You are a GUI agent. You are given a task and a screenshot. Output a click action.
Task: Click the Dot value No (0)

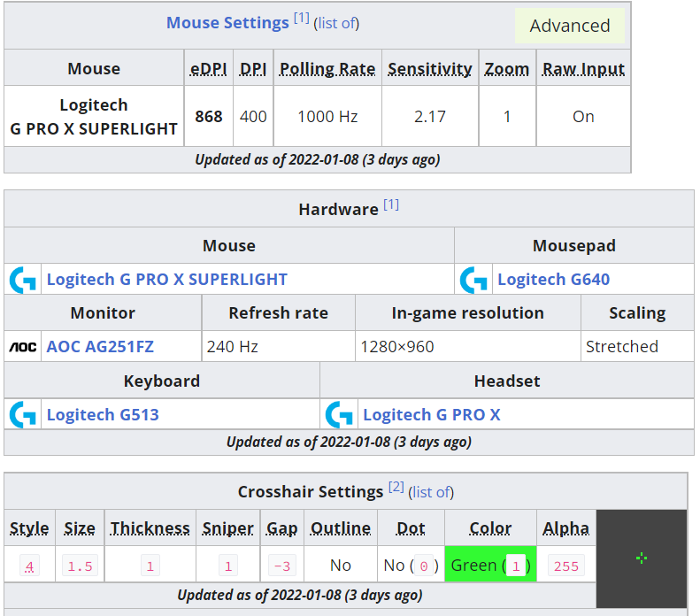pyautogui.click(x=411, y=566)
